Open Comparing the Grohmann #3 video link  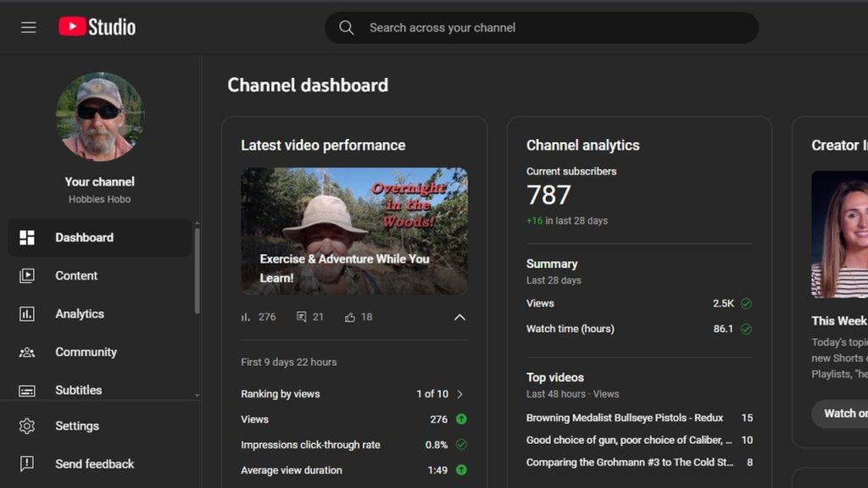(x=629, y=463)
